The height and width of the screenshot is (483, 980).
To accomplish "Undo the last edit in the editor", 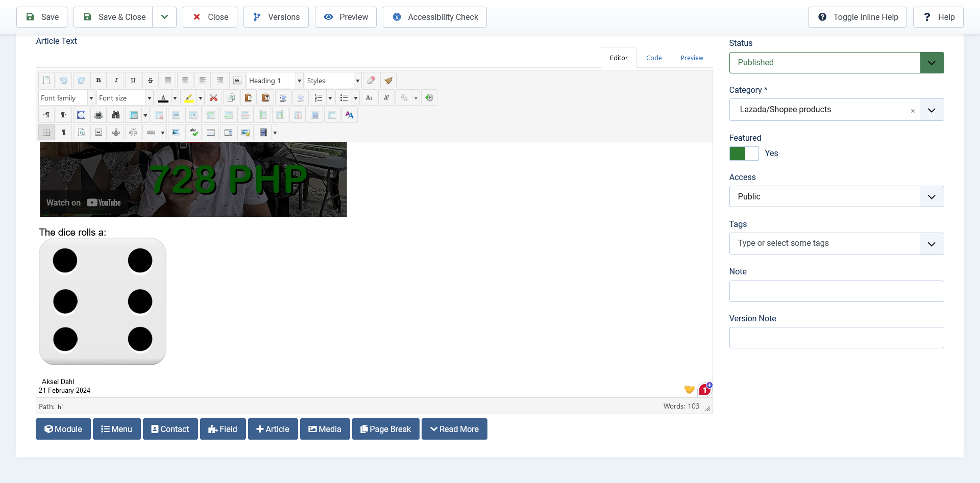I will [x=64, y=80].
